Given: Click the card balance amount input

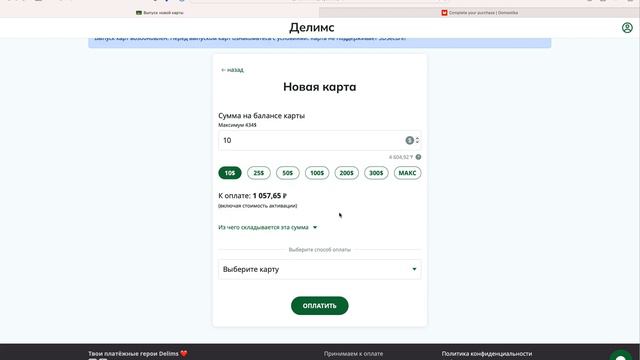Looking at the screenshot, I should click(x=320, y=140).
